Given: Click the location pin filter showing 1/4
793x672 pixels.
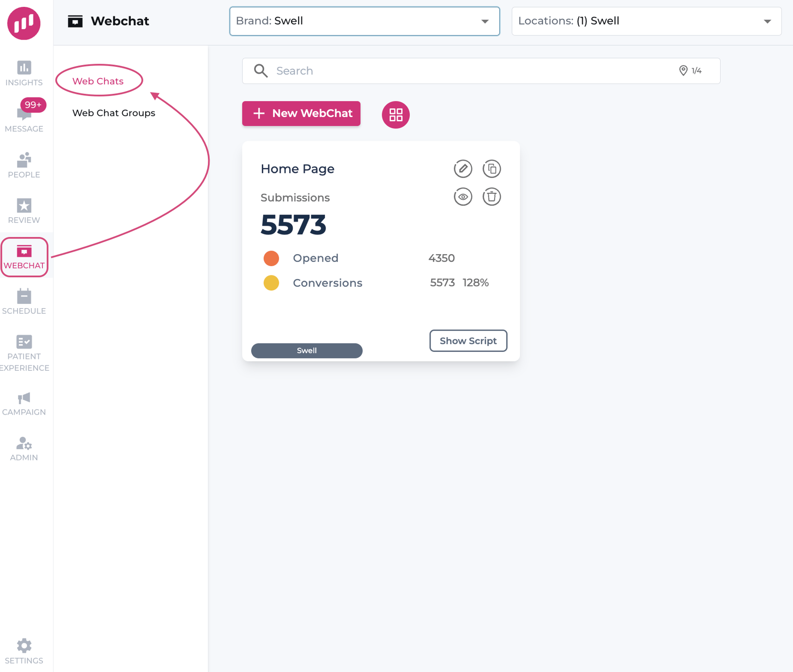Looking at the screenshot, I should (689, 71).
